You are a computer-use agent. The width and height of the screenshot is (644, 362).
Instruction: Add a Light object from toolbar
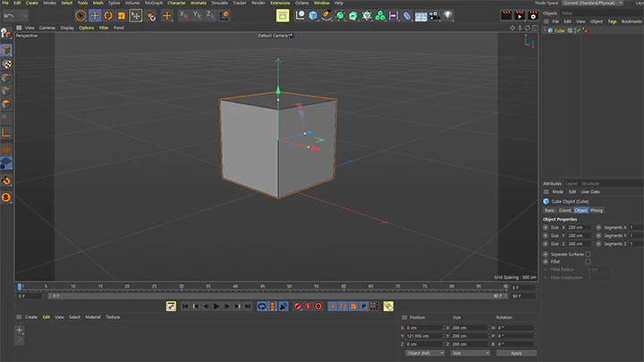click(448, 15)
